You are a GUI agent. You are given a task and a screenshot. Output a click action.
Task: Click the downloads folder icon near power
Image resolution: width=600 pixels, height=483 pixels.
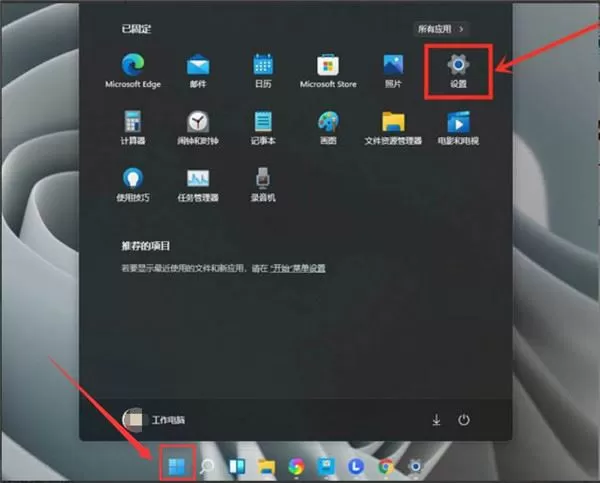click(436, 420)
